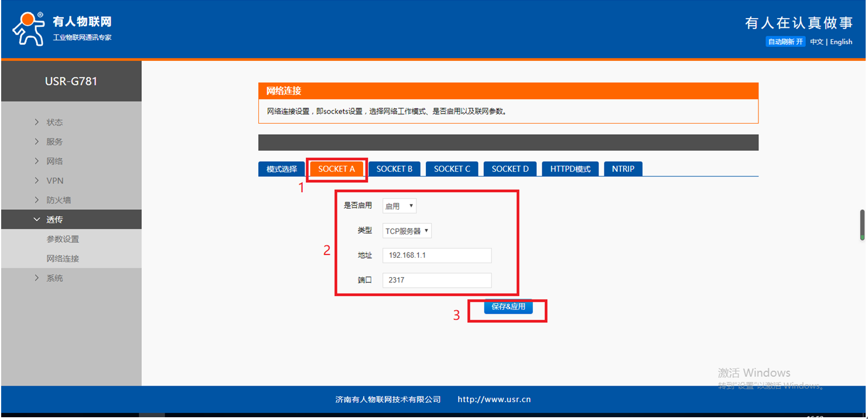
Task: Expand the 系统 sidebar section
Action: [x=54, y=278]
